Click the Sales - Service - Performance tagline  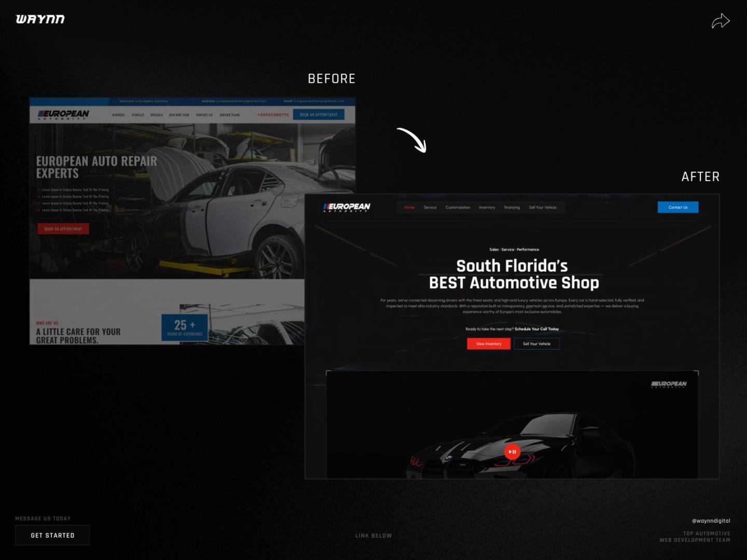(514, 249)
